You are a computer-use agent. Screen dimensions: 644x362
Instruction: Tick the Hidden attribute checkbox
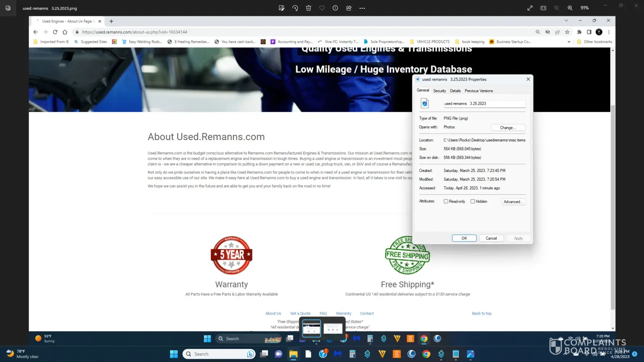tap(473, 201)
